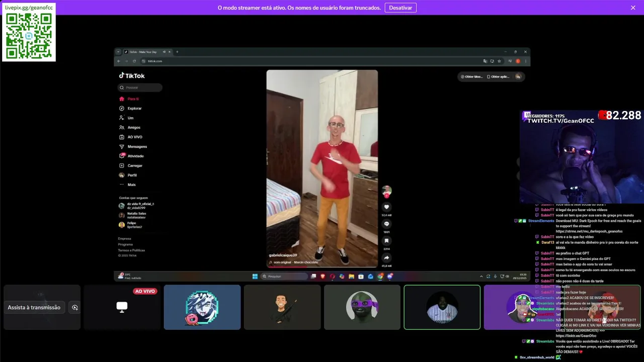Expand the system tray hidden icons chevron

click(481, 276)
